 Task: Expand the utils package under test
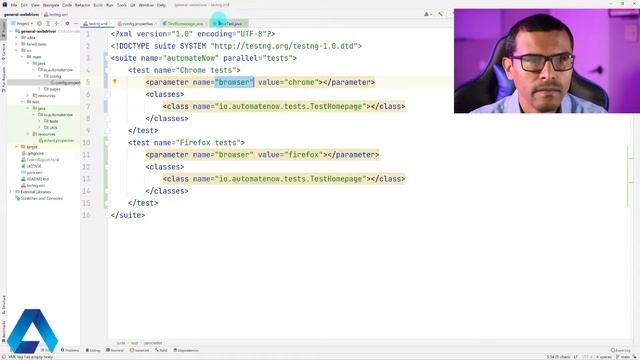click(40, 127)
